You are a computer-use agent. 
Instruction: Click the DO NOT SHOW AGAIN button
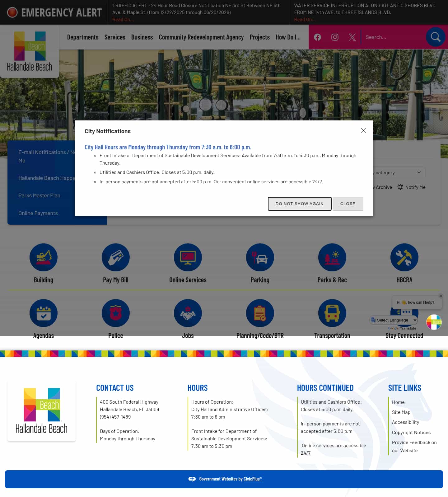300,204
